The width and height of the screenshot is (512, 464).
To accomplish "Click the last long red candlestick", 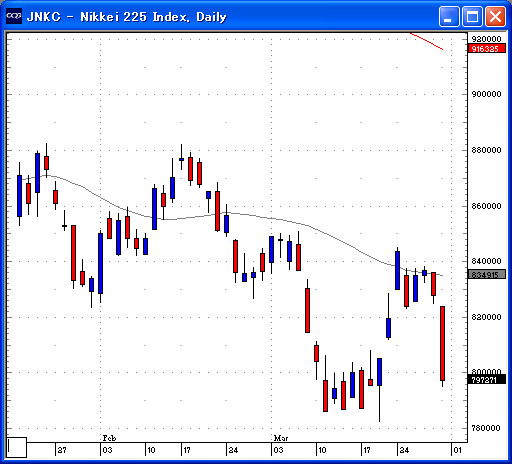I will [x=443, y=343].
